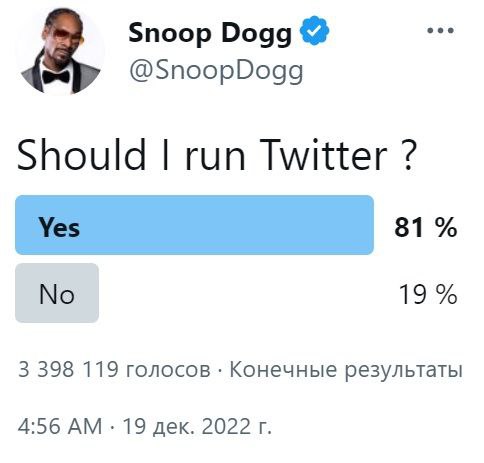Open the three-dot more options menu
The width and height of the screenshot is (484, 463).
[440, 31]
